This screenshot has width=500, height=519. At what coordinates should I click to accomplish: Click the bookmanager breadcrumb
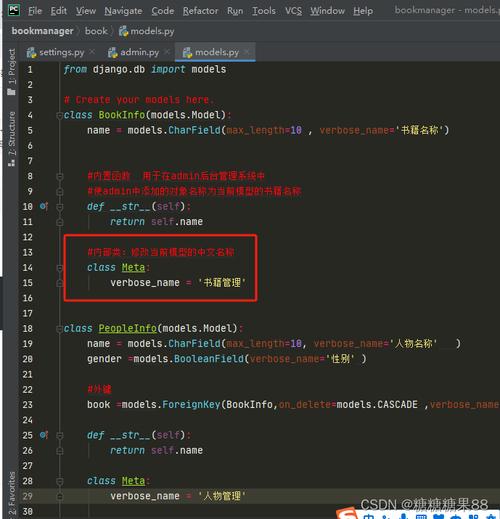[42, 31]
